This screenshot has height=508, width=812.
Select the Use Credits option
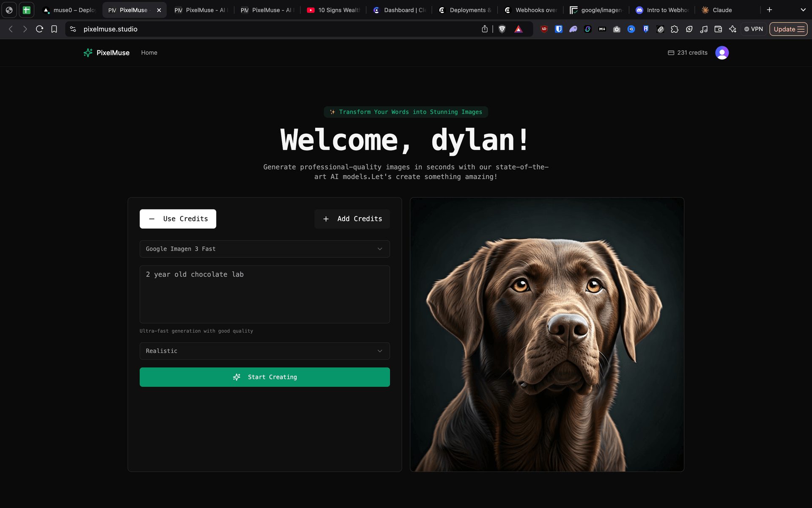click(x=178, y=219)
